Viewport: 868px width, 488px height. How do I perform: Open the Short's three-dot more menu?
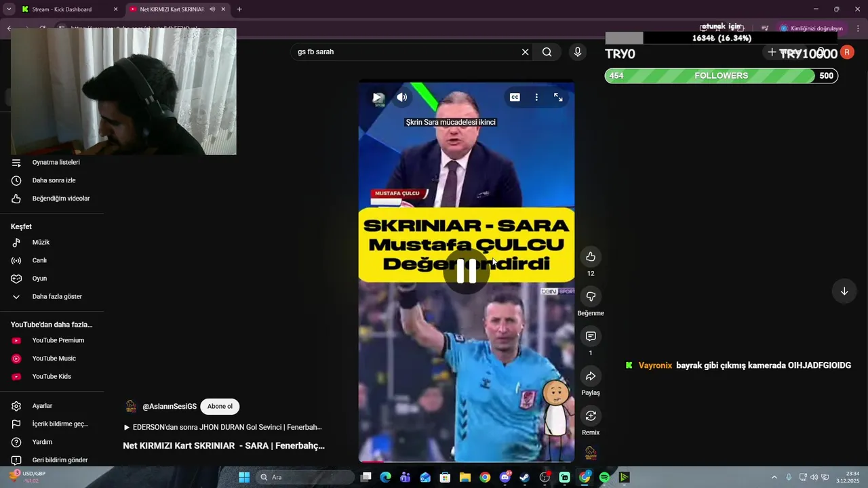click(x=536, y=98)
